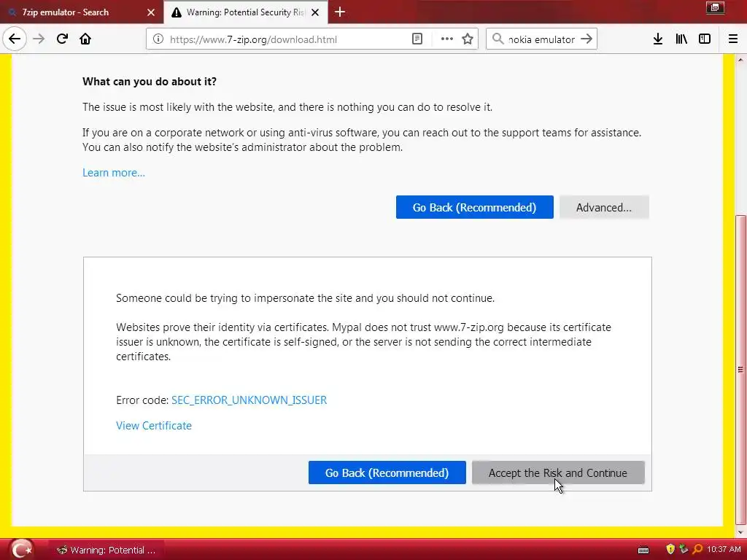
Task: Click the 'What can you do about it?' heading
Action: pos(150,82)
